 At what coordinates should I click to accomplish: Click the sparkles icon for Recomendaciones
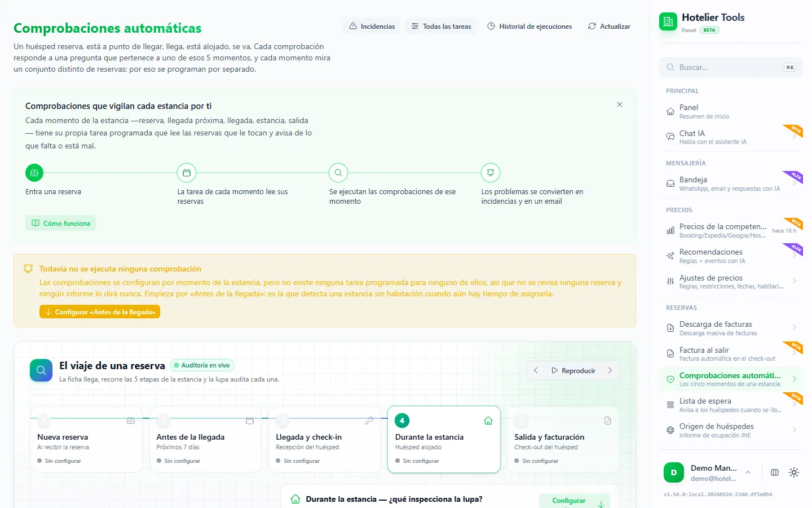tap(670, 256)
